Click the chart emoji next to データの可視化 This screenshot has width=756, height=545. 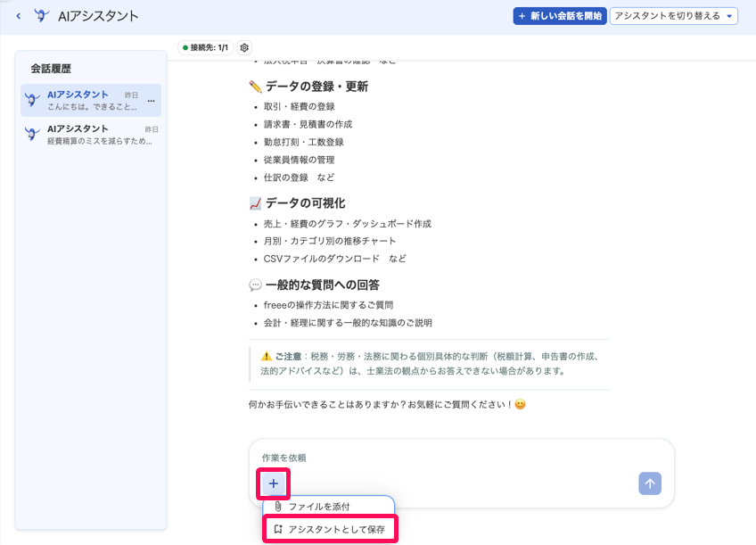point(255,203)
